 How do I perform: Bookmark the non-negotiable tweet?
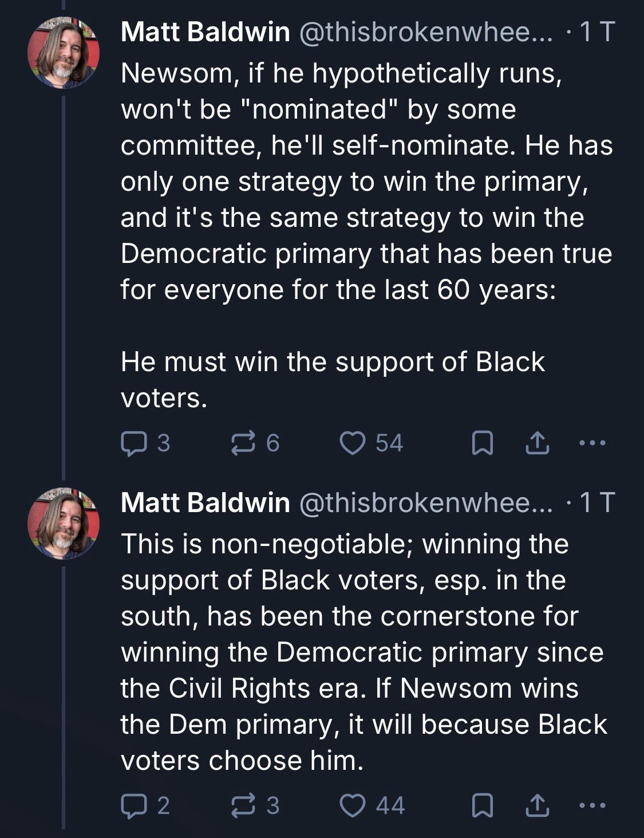tap(482, 805)
